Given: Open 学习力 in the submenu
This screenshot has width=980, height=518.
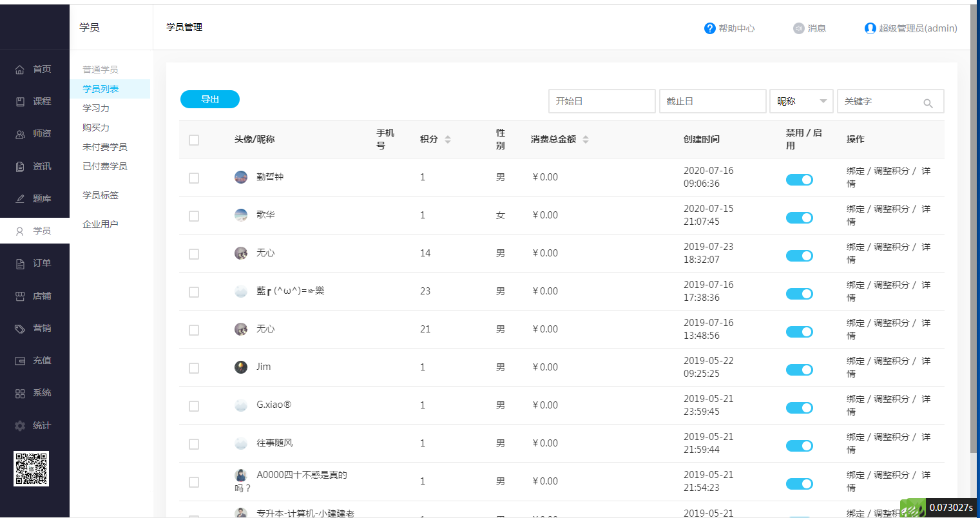Looking at the screenshot, I should (96, 108).
